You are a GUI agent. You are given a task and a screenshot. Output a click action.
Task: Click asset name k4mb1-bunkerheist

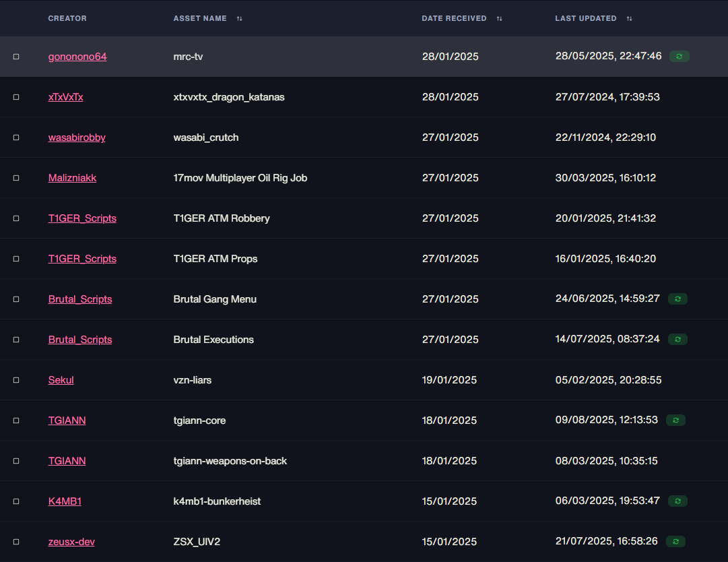pos(217,501)
